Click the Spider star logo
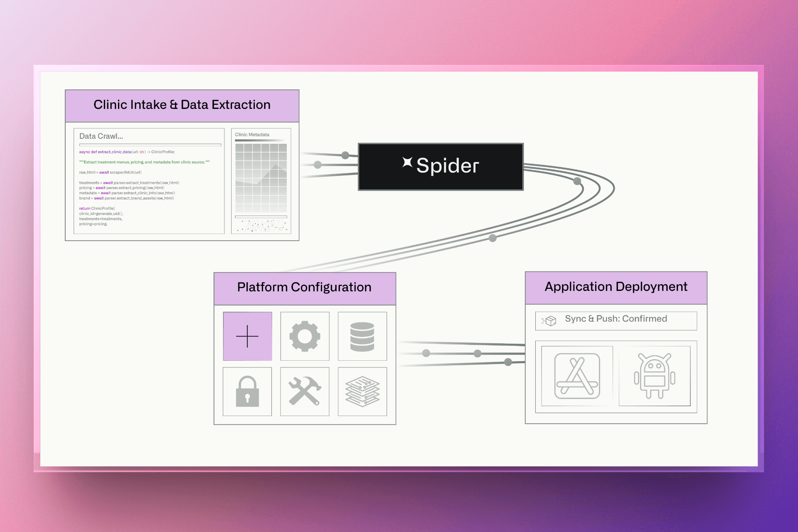This screenshot has height=532, width=798. [407, 163]
